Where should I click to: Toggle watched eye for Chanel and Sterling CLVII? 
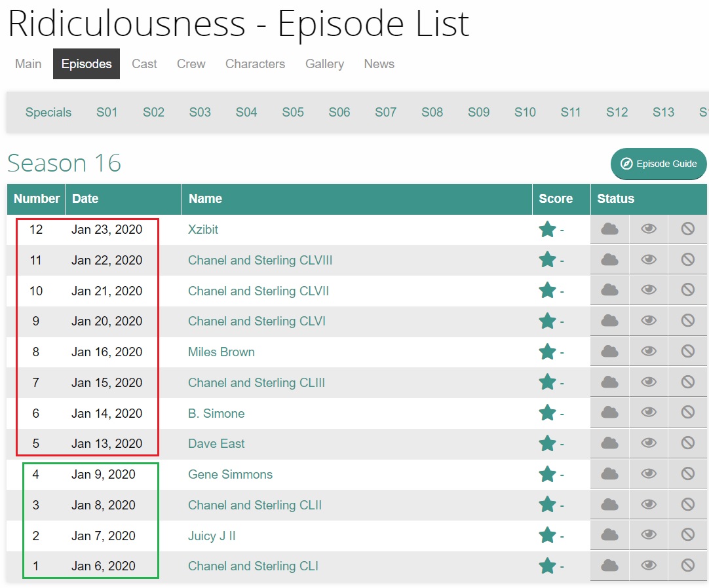coord(649,289)
